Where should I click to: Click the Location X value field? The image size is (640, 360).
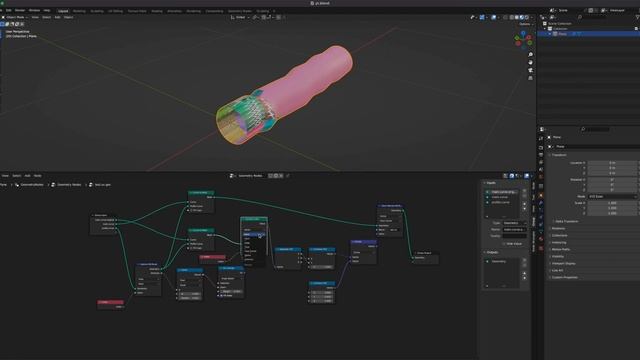coord(612,163)
